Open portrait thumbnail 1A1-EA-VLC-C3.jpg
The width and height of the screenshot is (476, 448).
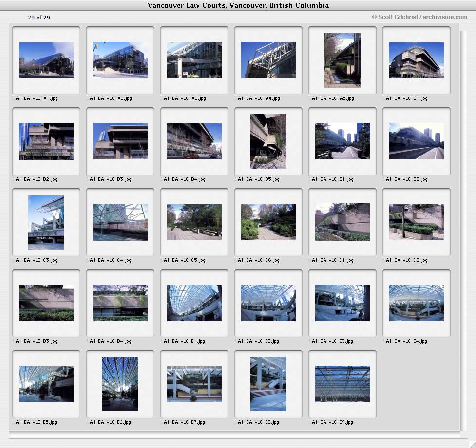point(46,222)
